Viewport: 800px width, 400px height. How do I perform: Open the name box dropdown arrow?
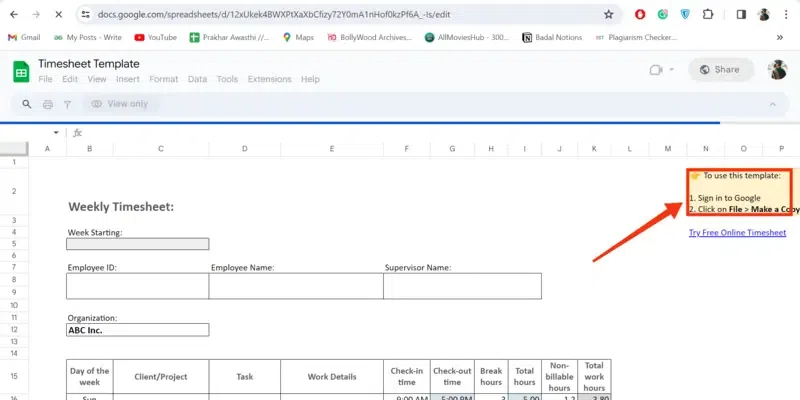[x=56, y=133]
